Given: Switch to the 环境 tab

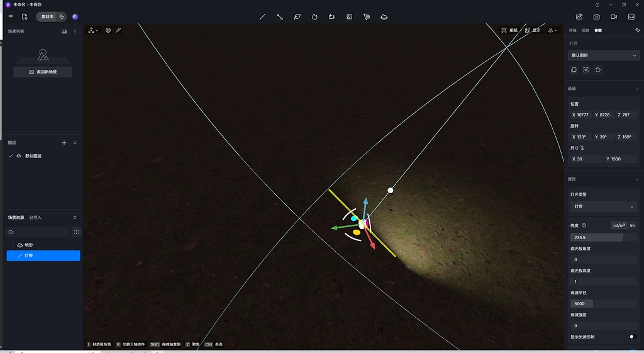Looking at the screenshot, I should pos(572,30).
